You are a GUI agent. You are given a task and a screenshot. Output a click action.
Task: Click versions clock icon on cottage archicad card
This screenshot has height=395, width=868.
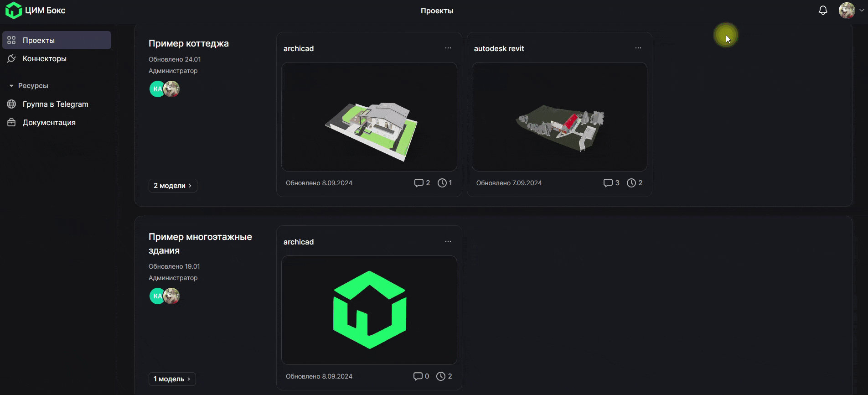(x=442, y=183)
